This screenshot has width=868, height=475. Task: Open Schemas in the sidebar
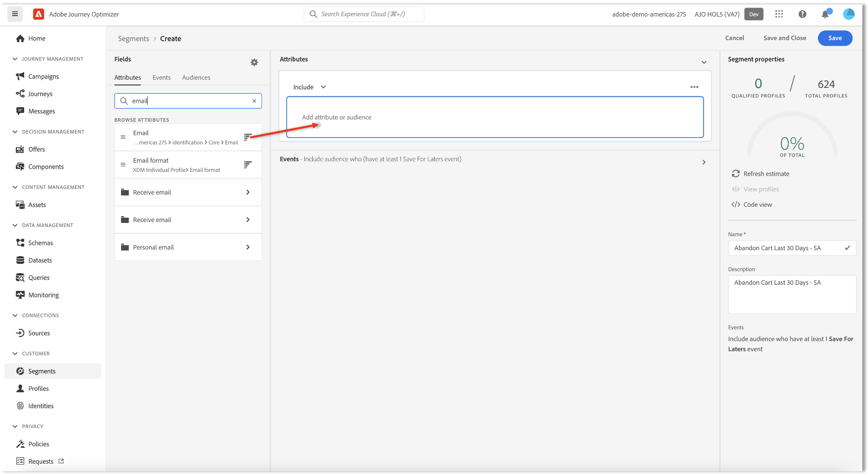34,243
